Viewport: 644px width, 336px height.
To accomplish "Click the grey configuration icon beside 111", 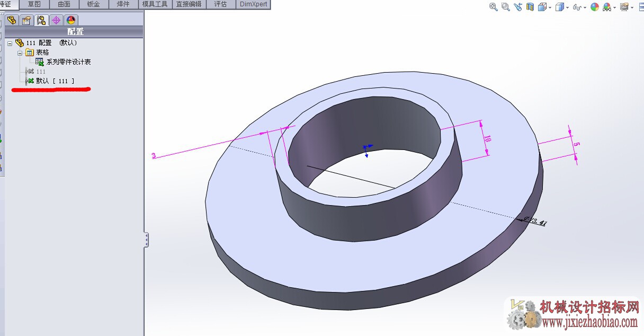I will coord(30,72).
